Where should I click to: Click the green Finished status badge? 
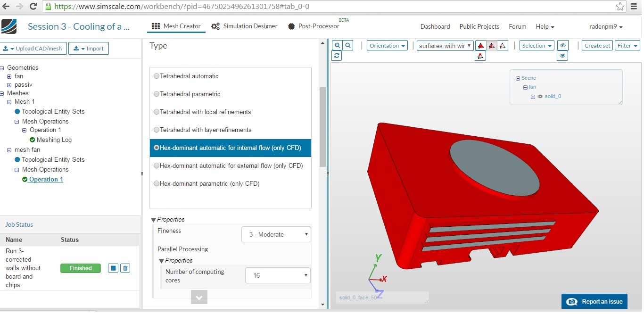coord(81,268)
